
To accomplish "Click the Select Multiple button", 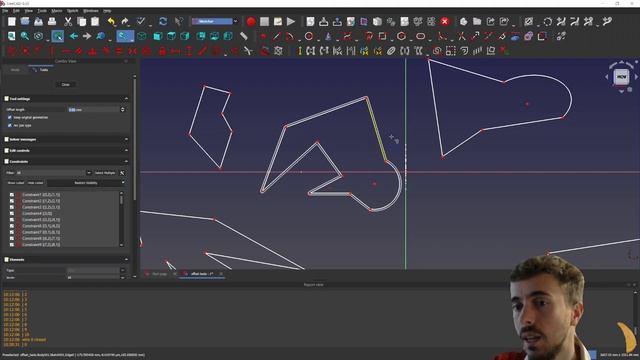I will click(x=105, y=173).
